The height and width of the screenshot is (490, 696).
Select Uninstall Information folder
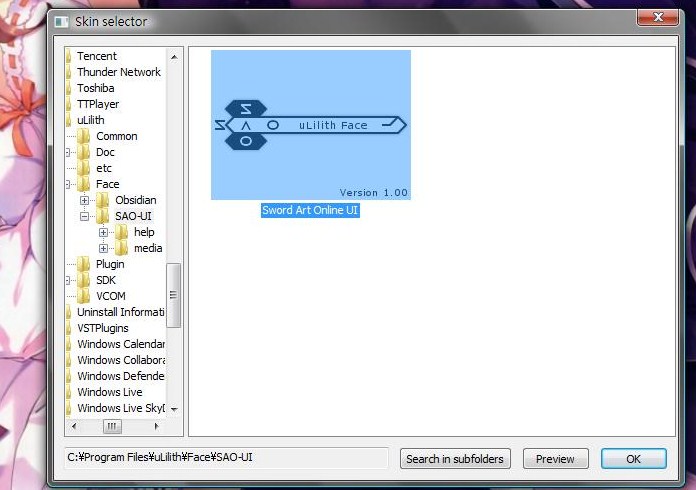pyautogui.click(x=120, y=312)
